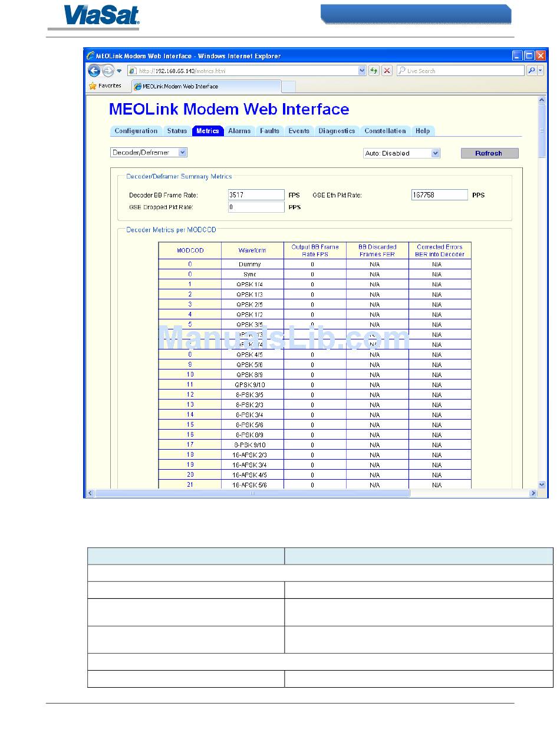
Task: Select the Dummy waveform cell
Action: pyautogui.click(x=252, y=265)
